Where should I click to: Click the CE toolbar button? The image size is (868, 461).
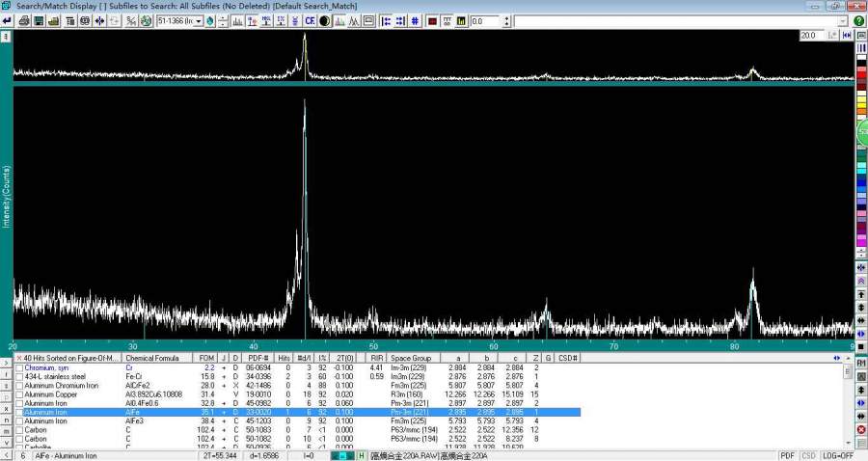310,21
